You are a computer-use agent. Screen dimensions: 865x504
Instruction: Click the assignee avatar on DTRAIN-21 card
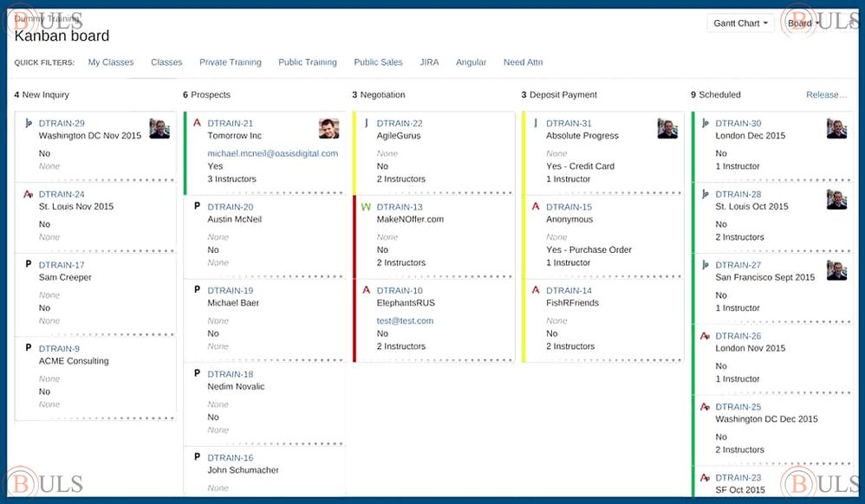(x=328, y=129)
